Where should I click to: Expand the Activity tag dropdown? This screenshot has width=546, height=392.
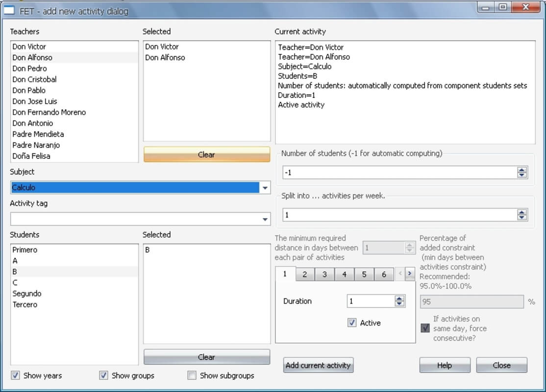(x=265, y=219)
